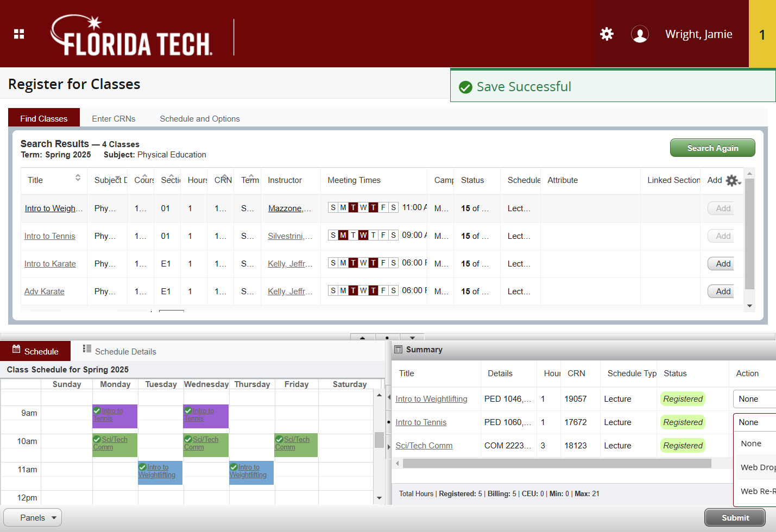776x532 pixels.
Task: Click the panel-down arrow on the divider
Action: 412,337
